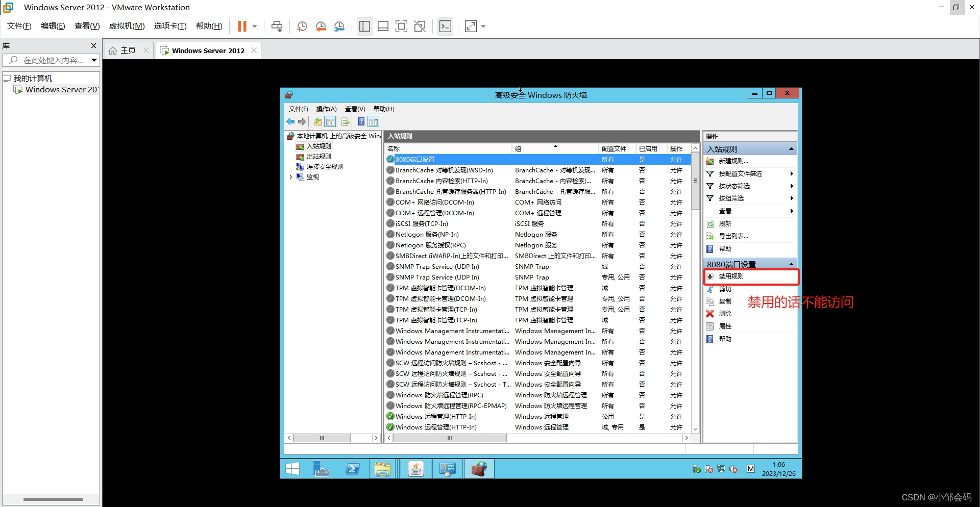The height and width of the screenshot is (507, 980).
Task: Click 新建规则... in the actions pane
Action: click(733, 161)
